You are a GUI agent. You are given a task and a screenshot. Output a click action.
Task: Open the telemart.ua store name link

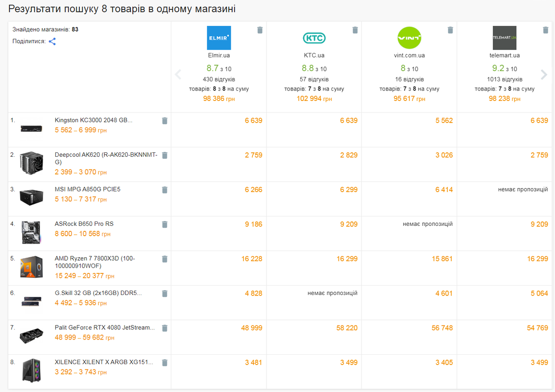point(505,55)
